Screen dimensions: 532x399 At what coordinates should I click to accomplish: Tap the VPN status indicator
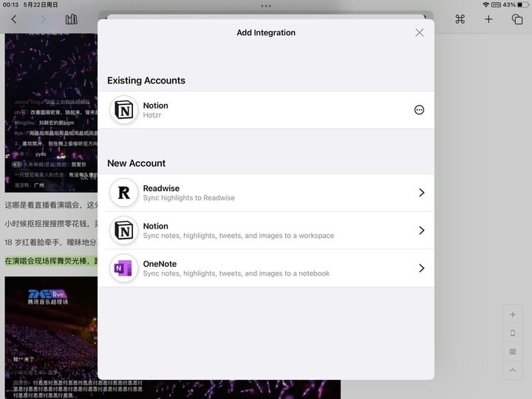pos(496,4)
